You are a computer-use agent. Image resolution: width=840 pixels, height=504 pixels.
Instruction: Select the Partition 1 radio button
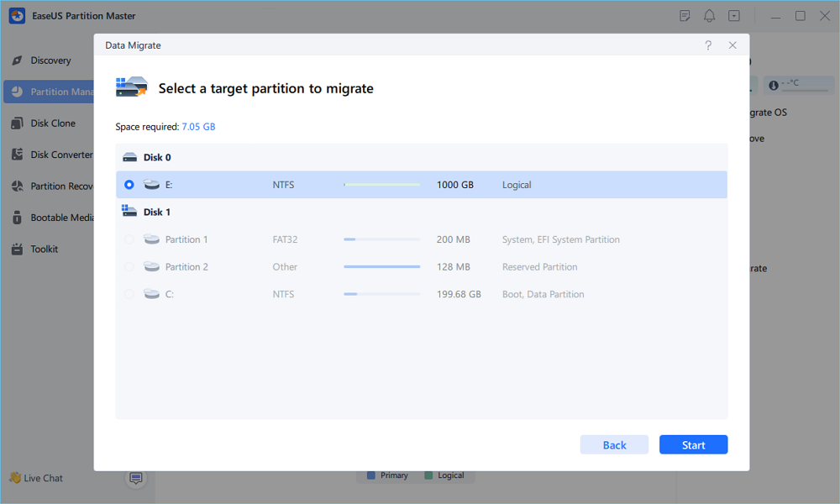coord(129,239)
